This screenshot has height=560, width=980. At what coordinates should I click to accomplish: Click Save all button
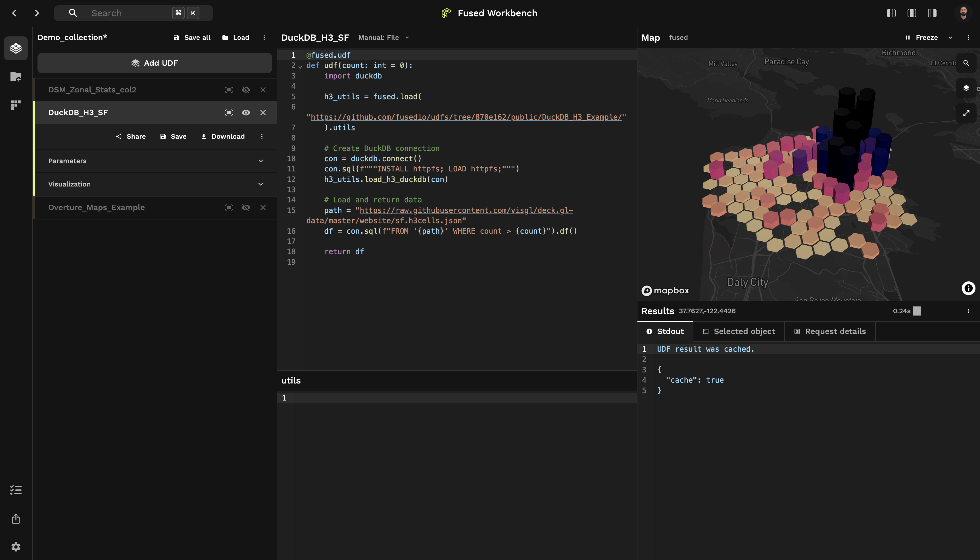pyautogui.click(x=192, y=37)
